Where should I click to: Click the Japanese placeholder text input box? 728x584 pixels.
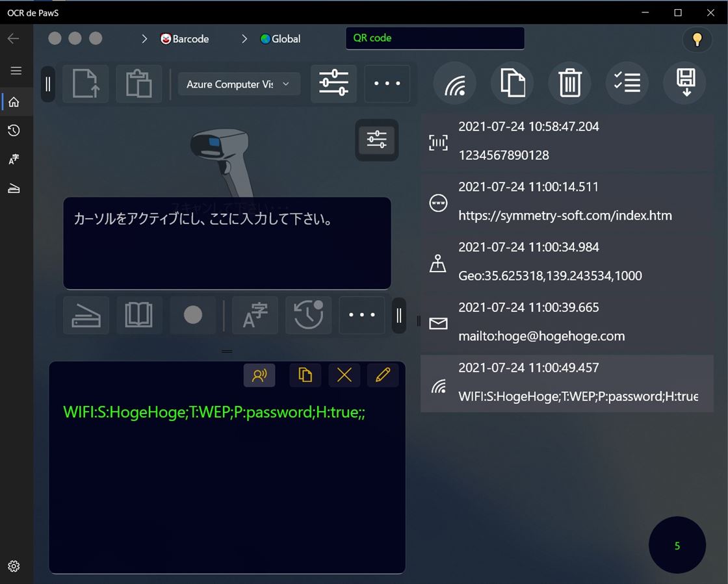(x=227, y=243)
